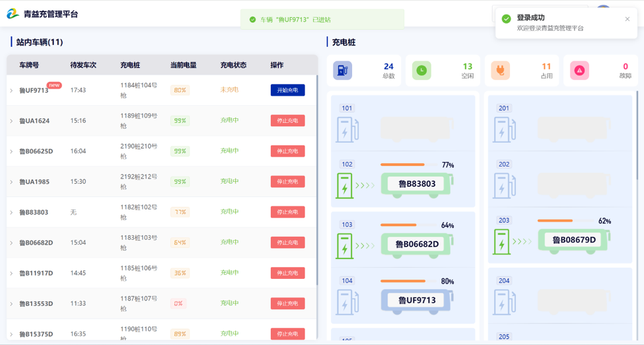This screenshot has height=345, width=644.
Task: Click the 青益充管理平台 logo icon
Action: (13, 14)
